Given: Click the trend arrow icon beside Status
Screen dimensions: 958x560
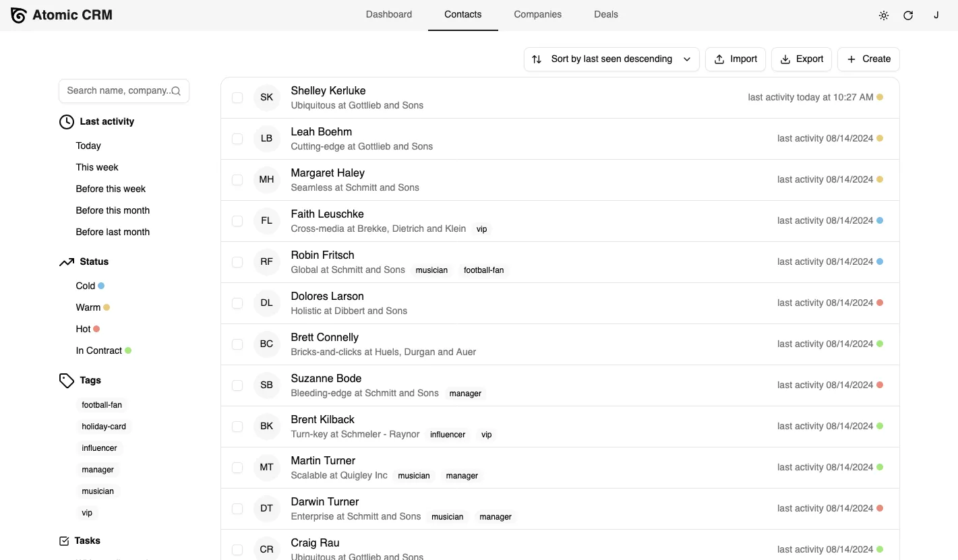Looking at the screenshot, I should point(66,261).
